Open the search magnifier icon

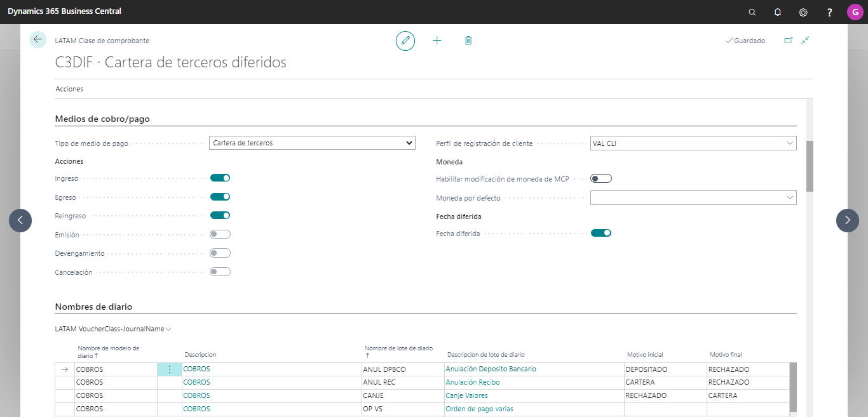coord(752,12)
